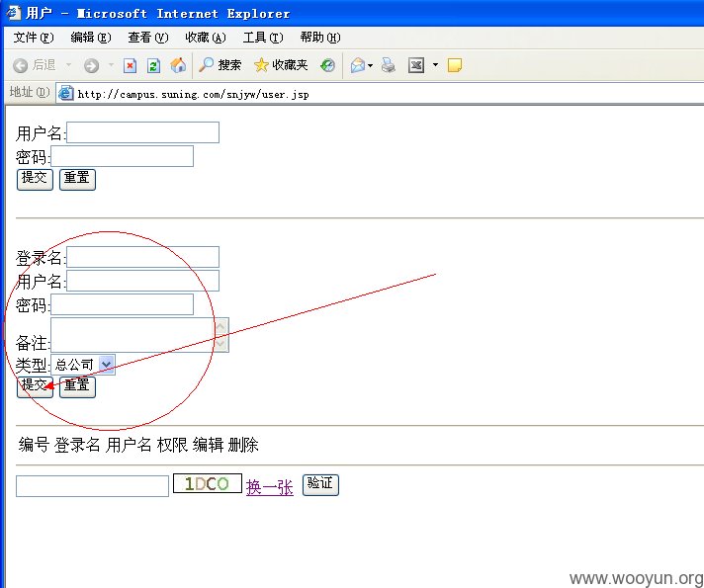Click the Print icon
Viewport: 704px width, 588px height.
(x=389, y=65)
